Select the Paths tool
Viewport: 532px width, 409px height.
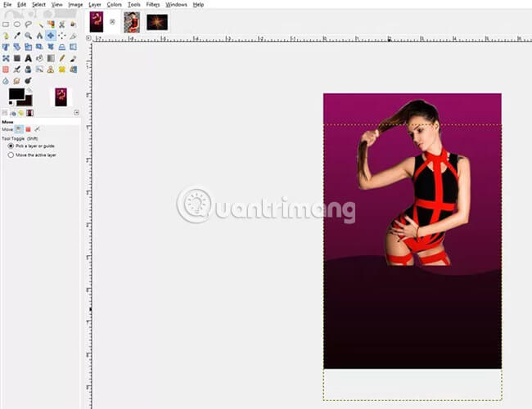(6, 36)
